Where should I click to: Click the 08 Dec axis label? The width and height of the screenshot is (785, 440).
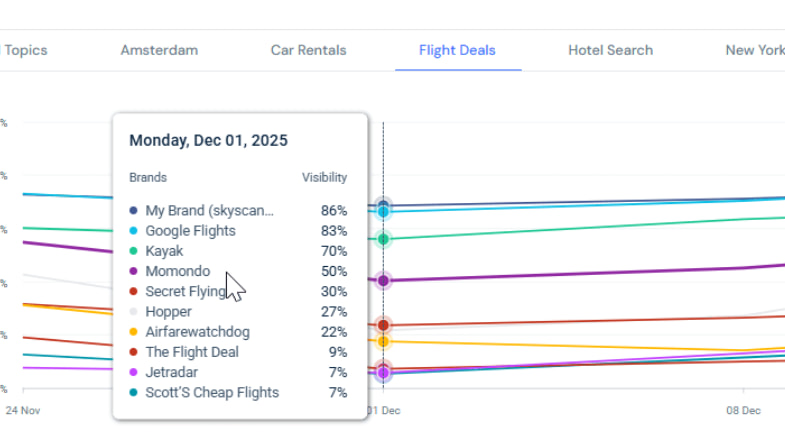[x=742, y=410]
